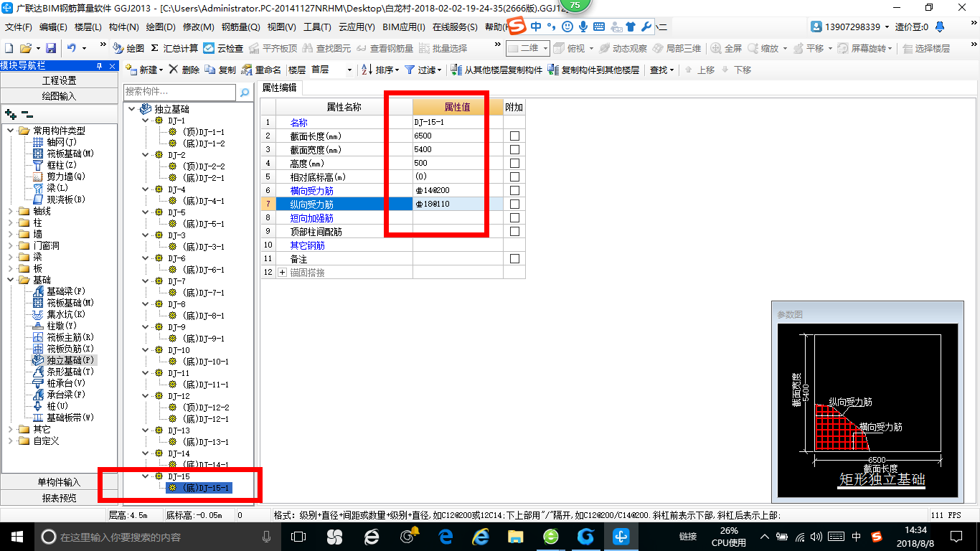Rename the component using 重命名
Screen dimensions: 980x551
[261, 70]
